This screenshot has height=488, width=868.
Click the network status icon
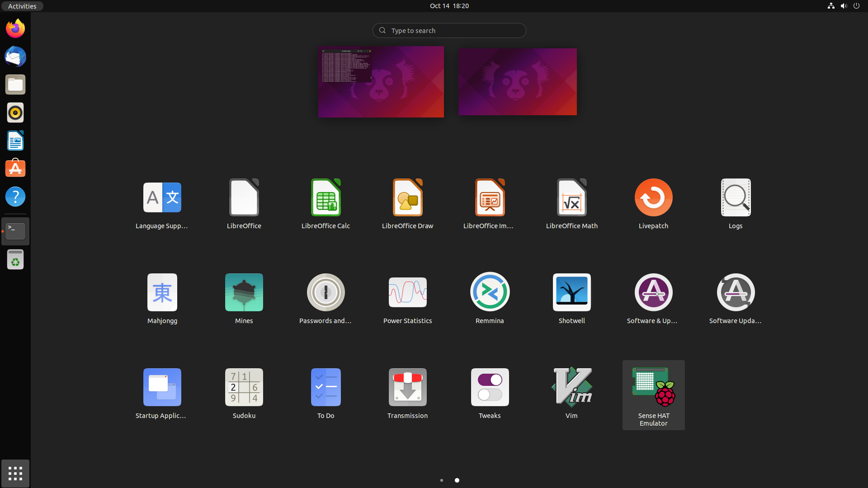point(831,6)
